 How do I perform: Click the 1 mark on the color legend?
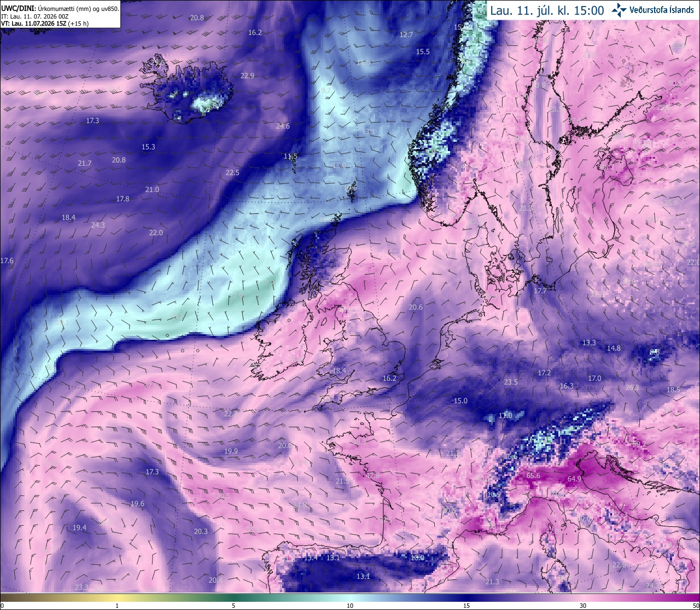click(117, 606)
